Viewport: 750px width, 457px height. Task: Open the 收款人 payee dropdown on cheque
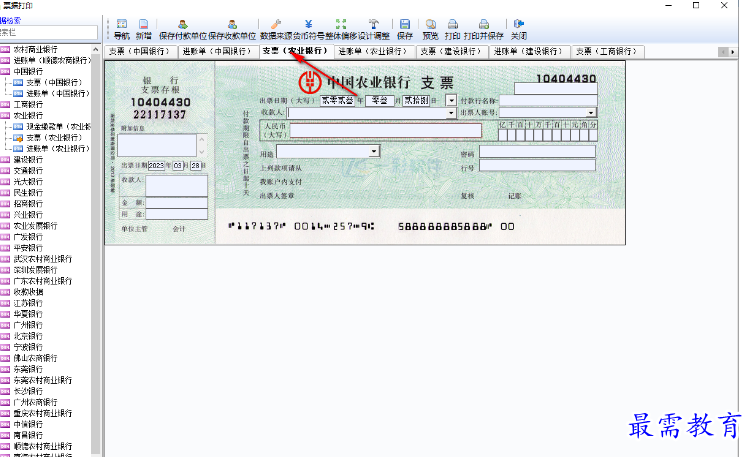click(451, 113)
